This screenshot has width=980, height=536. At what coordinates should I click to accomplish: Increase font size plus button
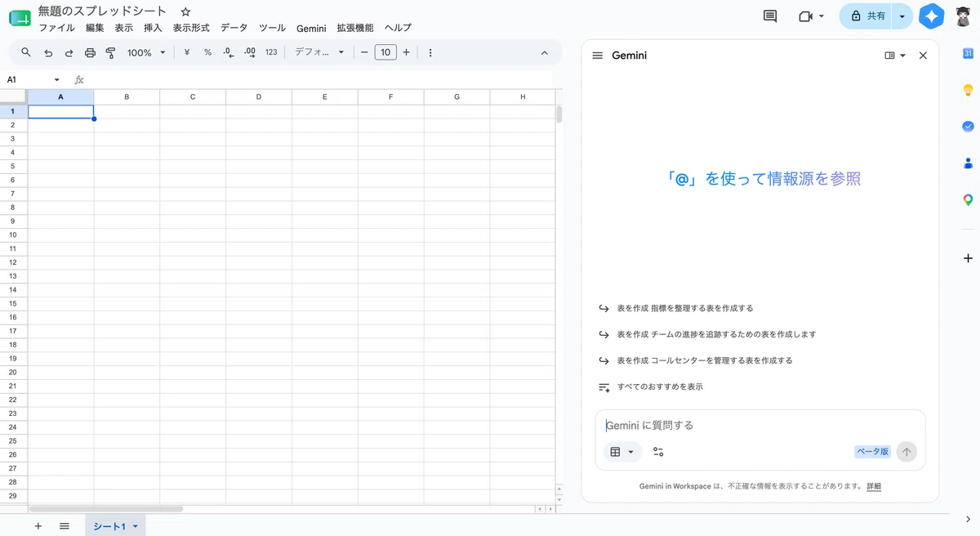click(x=406, y=52)
